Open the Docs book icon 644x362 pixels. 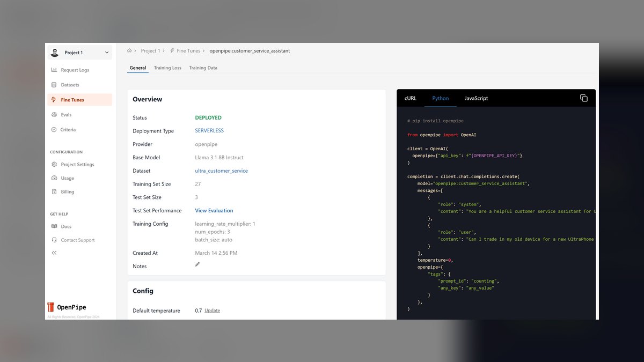(x=54, y=226)
